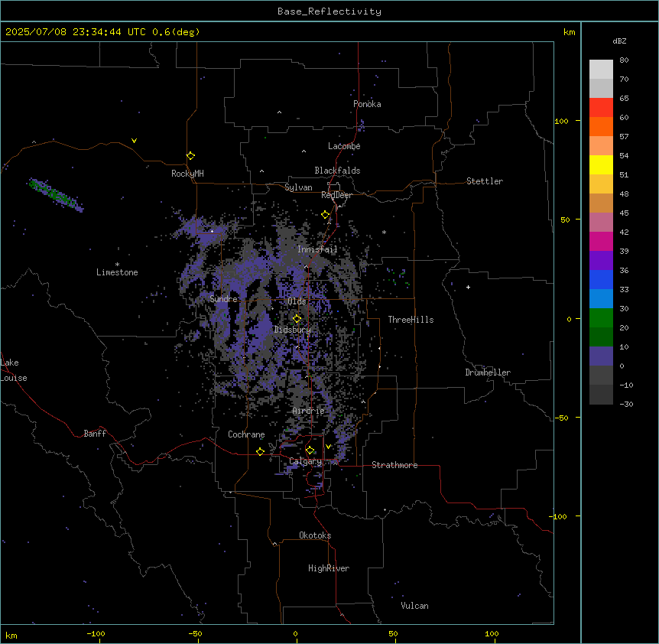
Task: Click the km unit label at bottom left
Action: coord(11,635)
